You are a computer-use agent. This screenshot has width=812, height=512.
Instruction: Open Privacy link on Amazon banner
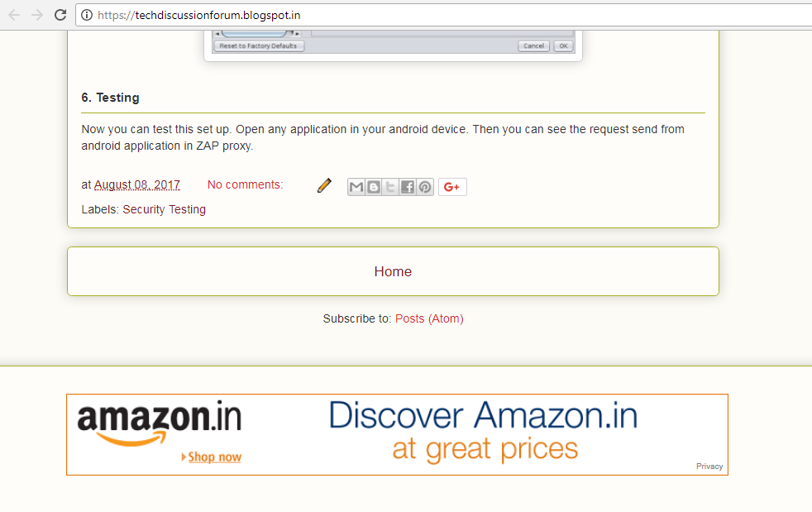[x=709, y=467]
